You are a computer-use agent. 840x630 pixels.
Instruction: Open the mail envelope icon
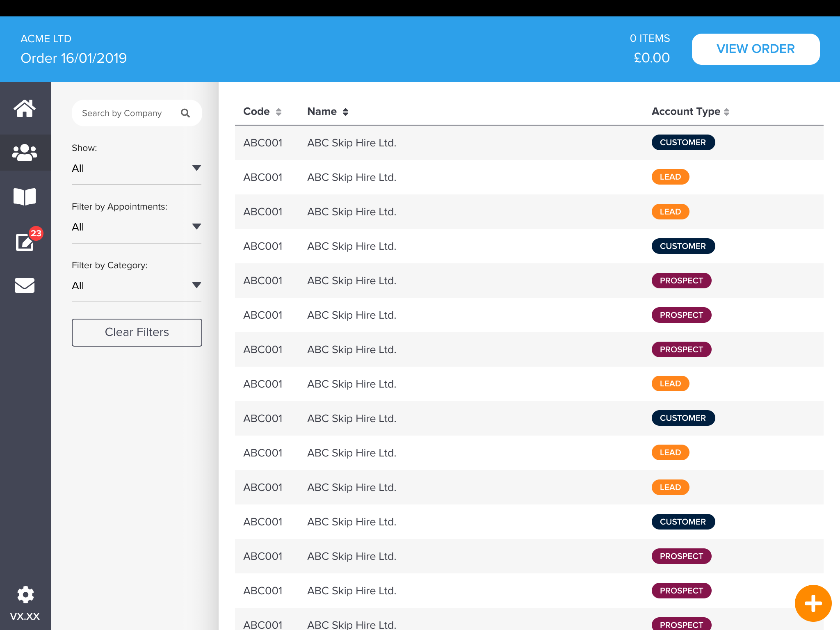click(25, 285)
